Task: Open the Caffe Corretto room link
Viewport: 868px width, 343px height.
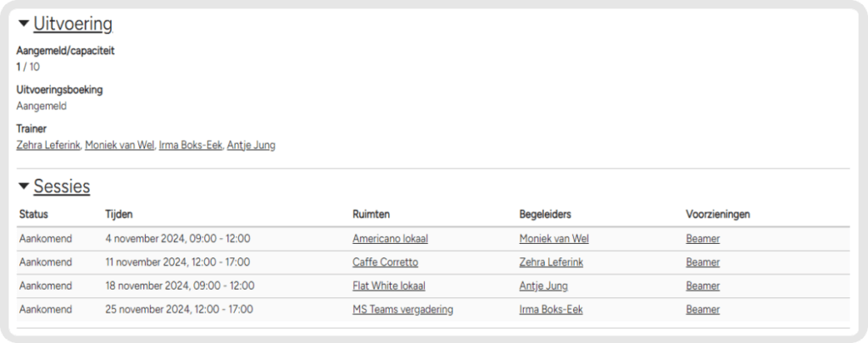Action: coord(386,263)
